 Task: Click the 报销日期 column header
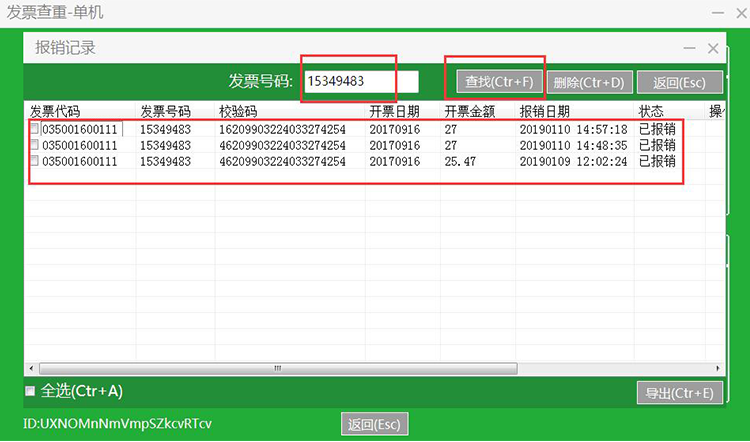tap(545, 111)
